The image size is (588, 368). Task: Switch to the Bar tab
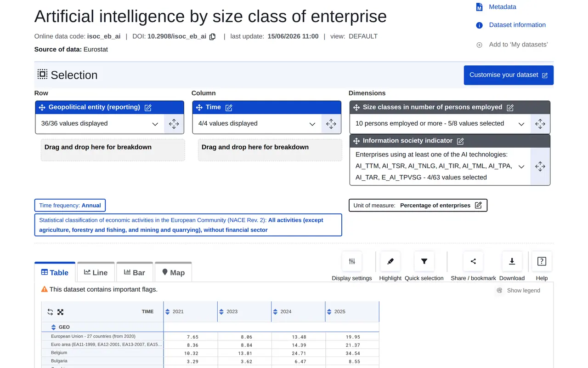pos(134,272)
